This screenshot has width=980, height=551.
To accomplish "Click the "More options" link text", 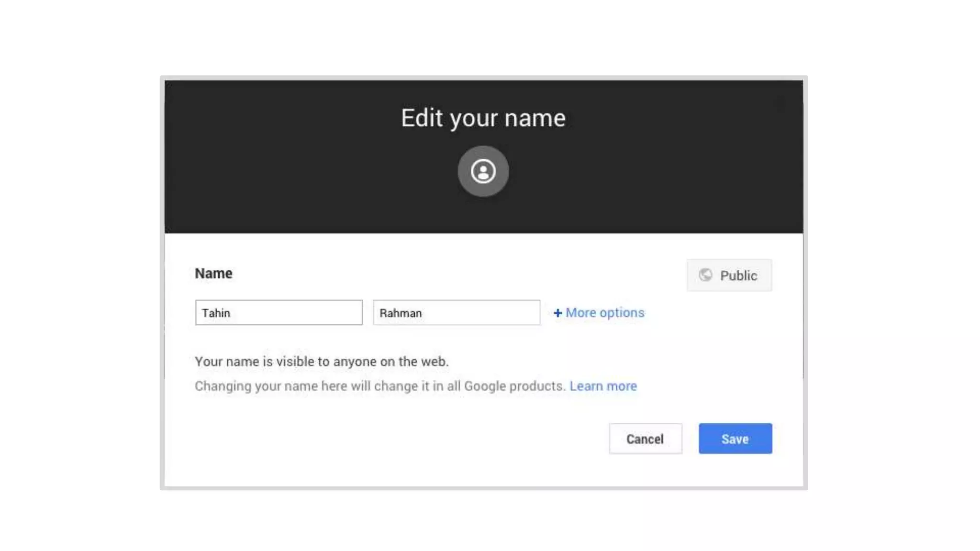I will (605, 313).
